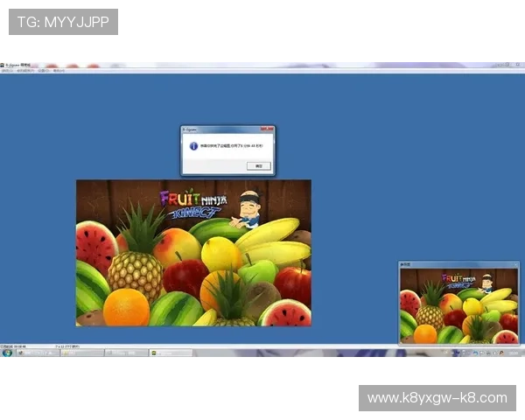Click the first taskbar window button
The height and width of the screenshot is (420, 525).
[35, 353]
